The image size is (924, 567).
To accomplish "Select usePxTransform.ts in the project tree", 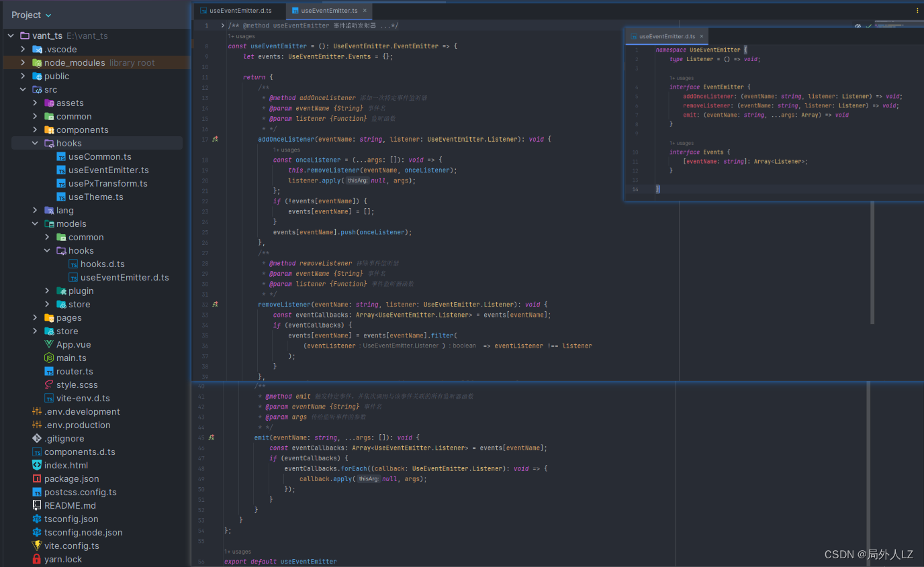I will [x=108, y=183].
